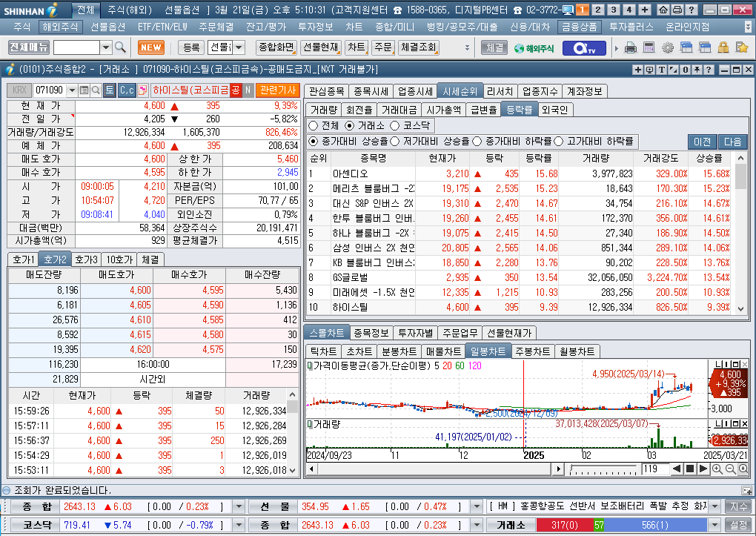Click the chart play backward arrow
The width and height of the screenshot is (756, 536).
pos(677,469)
